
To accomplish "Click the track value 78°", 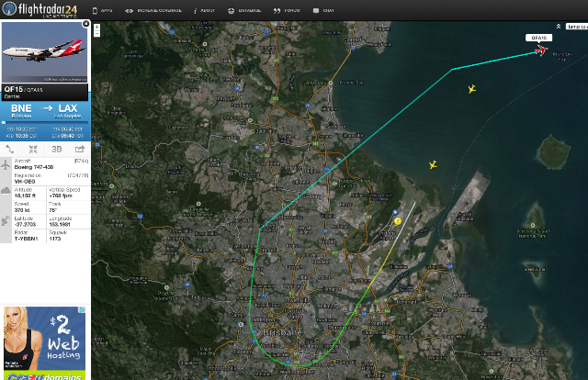I will tap(52, 210).
